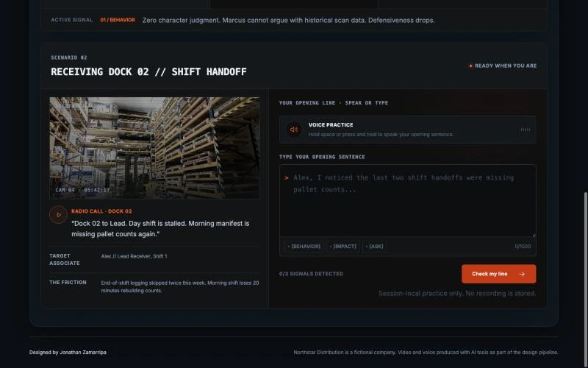
Task: Open the CAM 04 warehouse video thumbnail
Action: click(x=154, y=148)
